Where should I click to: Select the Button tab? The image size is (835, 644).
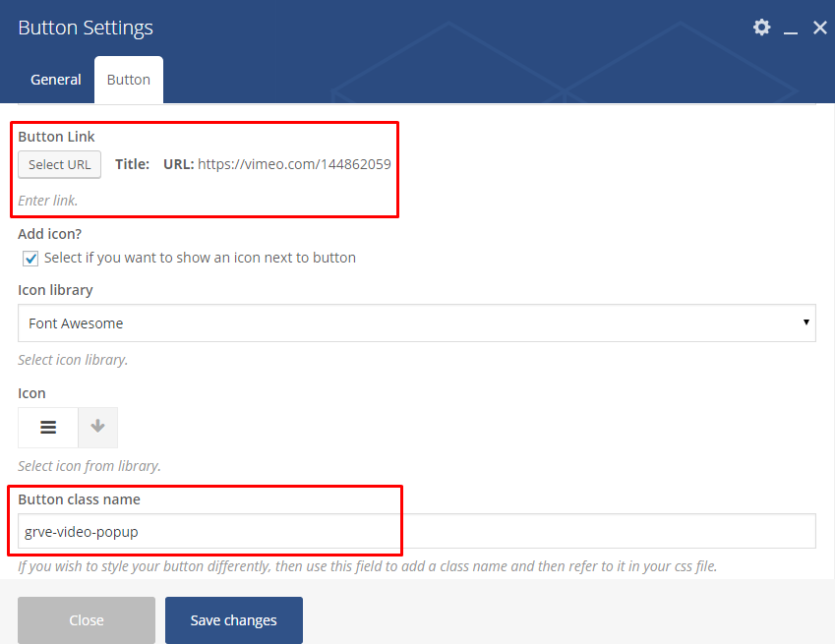[129, 80]
